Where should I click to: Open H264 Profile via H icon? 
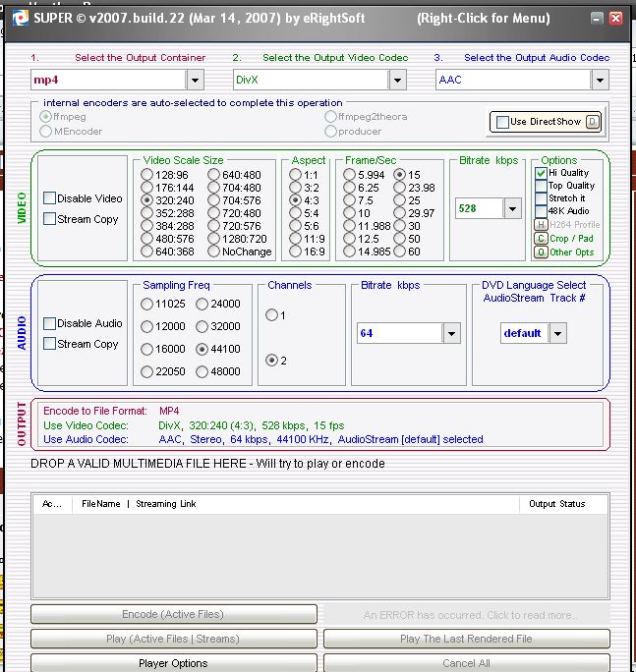tap(541, 225)
